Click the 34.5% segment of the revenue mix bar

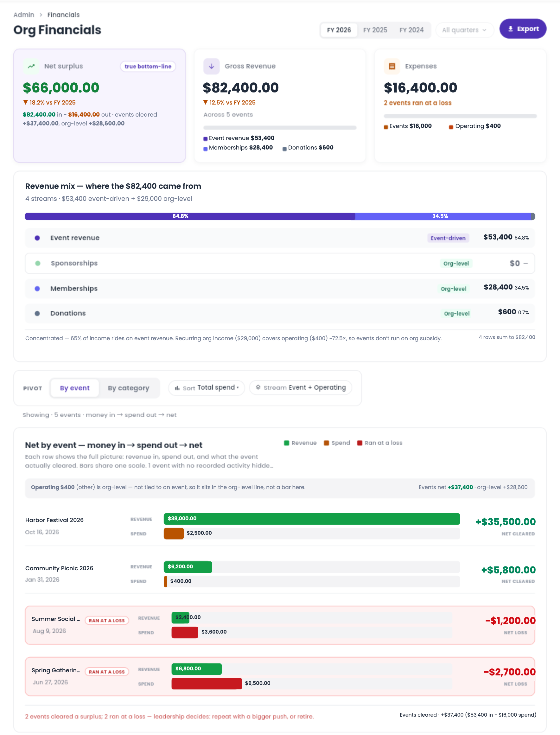(443, 216)
